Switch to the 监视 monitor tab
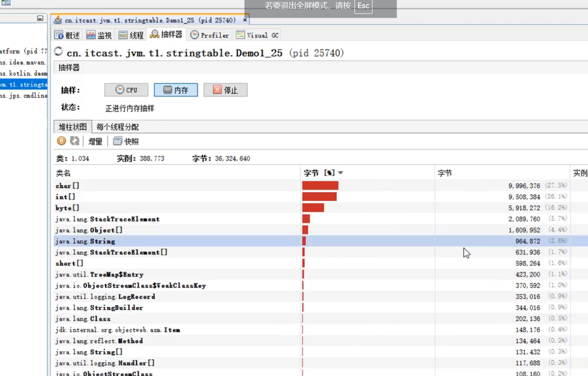Image resolution: width=588 pixels, height=376 pixels. pyautogui.click(x=99, y=35)
